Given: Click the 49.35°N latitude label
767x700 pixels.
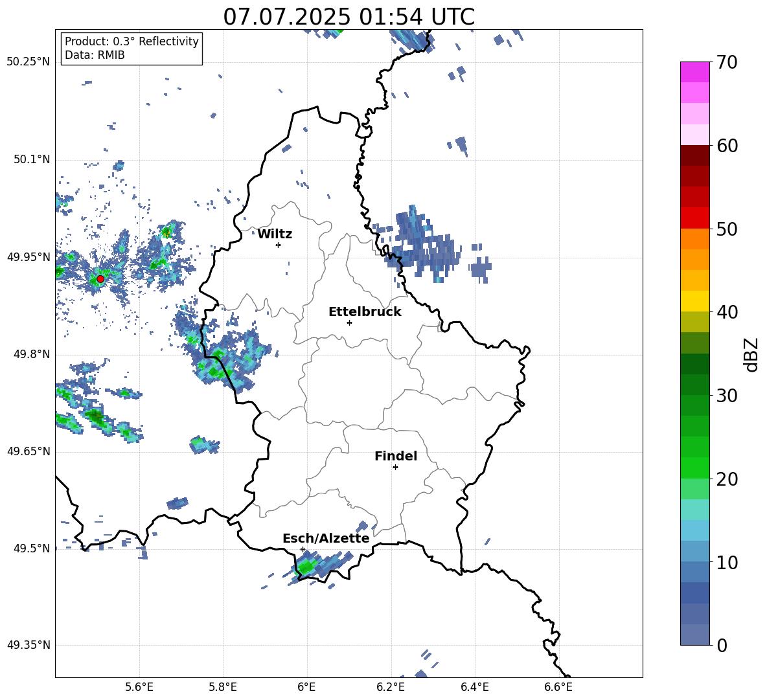Looking at the screenshot, I should click(x=29, y=645).
